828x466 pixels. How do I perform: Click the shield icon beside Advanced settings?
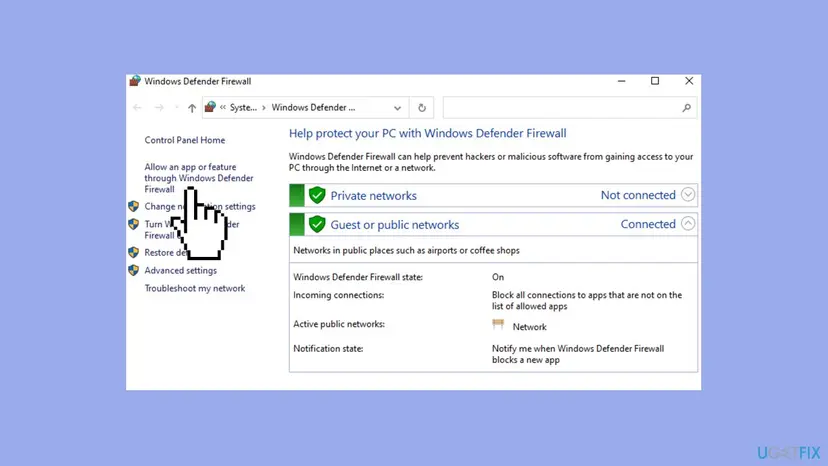[x=133, y=270]
